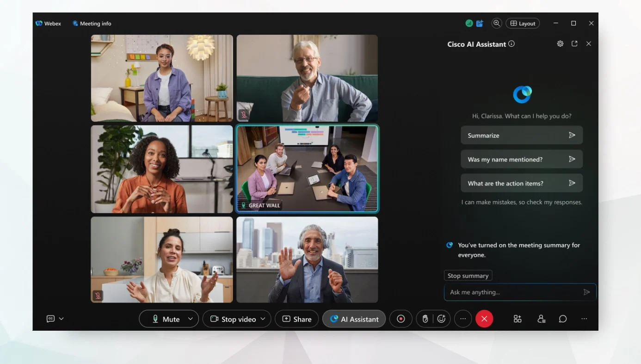This screenshot has width=641, height=364.
Task: Click the Apps icon near the participants icon
Action: (x=517, y=319)
